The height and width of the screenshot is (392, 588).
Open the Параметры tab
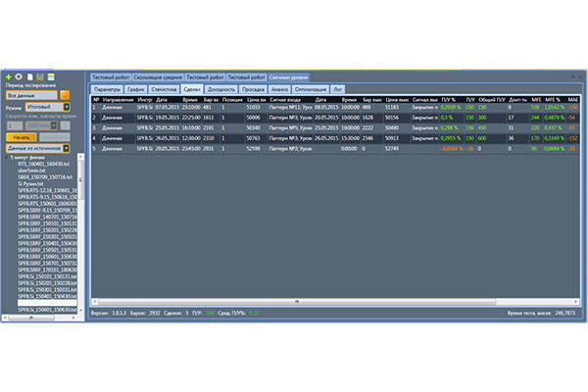pyautogui.click(x=107, y=88)
